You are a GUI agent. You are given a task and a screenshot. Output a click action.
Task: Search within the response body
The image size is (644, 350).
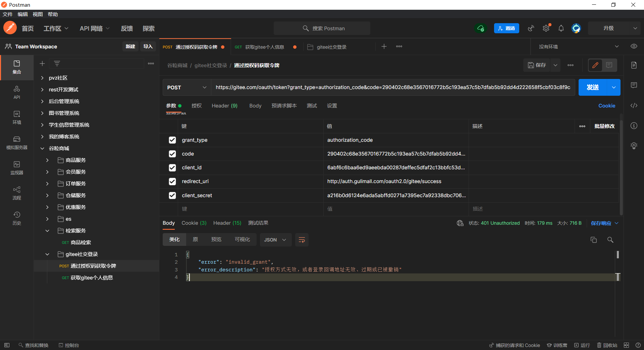coord(610,240)
